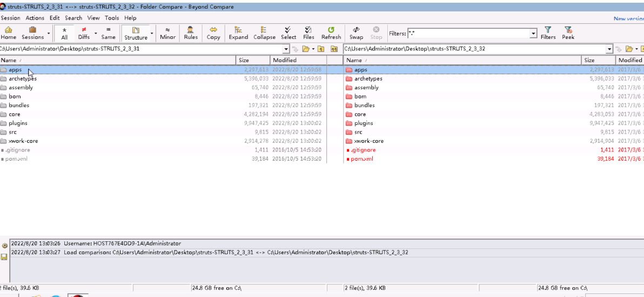Expand all folders with Expand icon
Viewport: 644px width, 297px height.
238,33
